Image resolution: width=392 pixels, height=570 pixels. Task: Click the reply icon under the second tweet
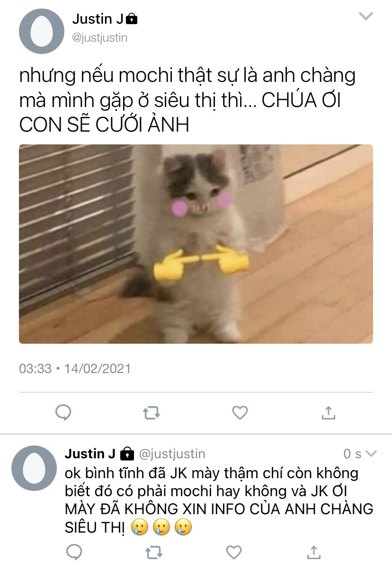point(74,552)
